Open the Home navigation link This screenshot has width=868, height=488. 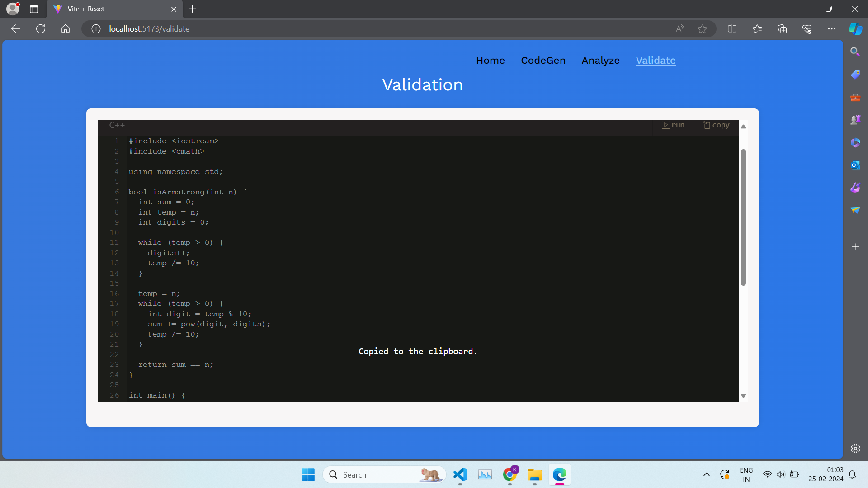[x=490, y=61]
